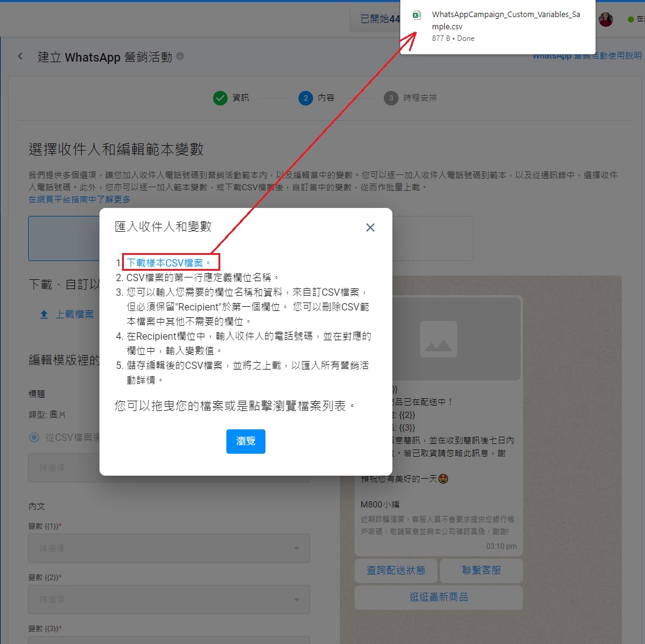Open 在網頁平台指南中了解更多 link

point(79,199)
